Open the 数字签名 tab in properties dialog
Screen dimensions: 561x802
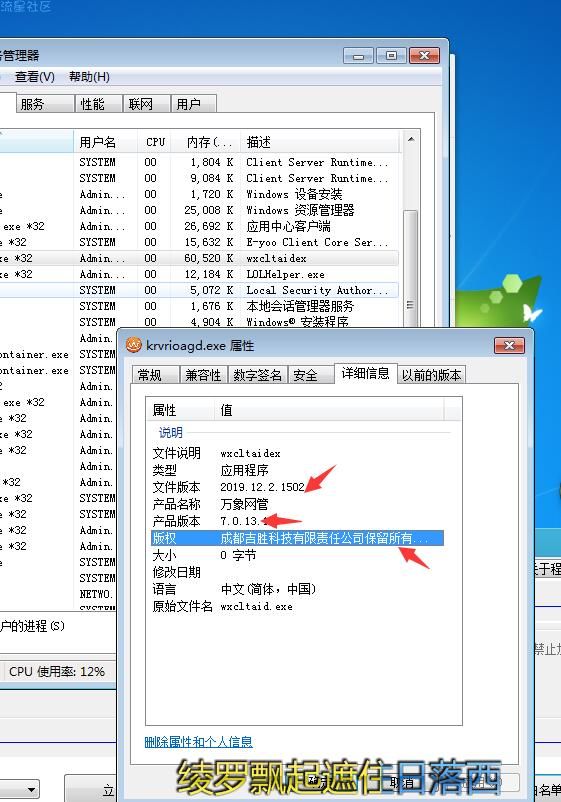pos(258,374)
